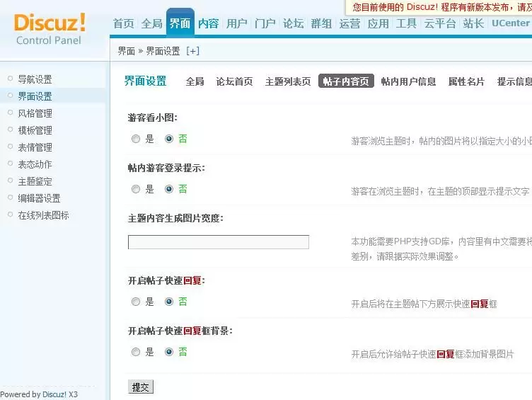532x400 pixels.
Task: Select 否 for 开启帖子快速回复
Action: pyautogui.click(x=169, y=302)
